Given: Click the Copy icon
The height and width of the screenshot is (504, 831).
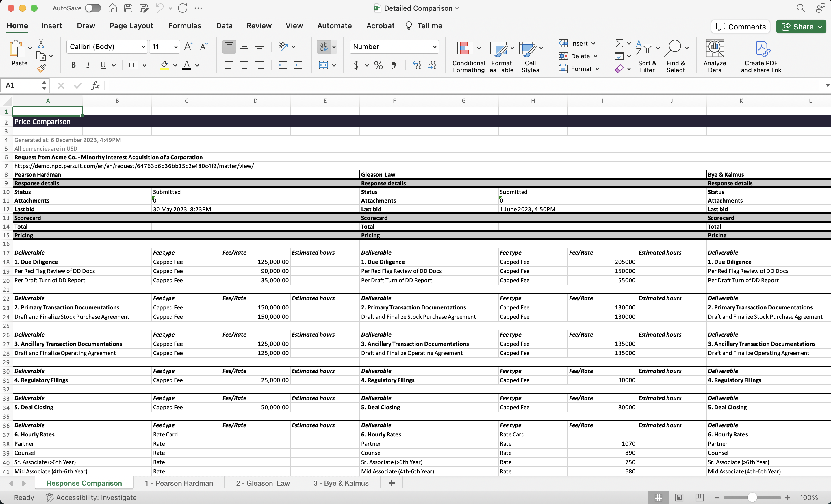Looking at the screenshot, I should pos(41,56).
